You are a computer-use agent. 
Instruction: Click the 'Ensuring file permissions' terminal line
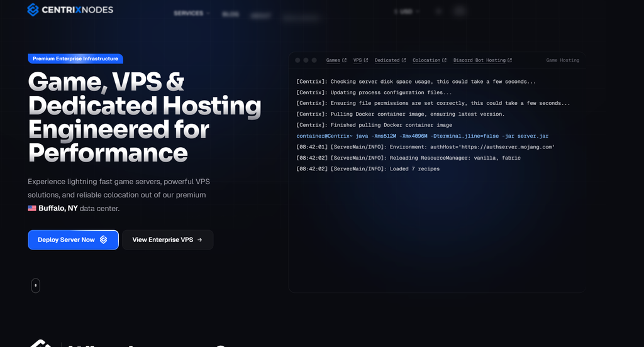tap(433, 104)
